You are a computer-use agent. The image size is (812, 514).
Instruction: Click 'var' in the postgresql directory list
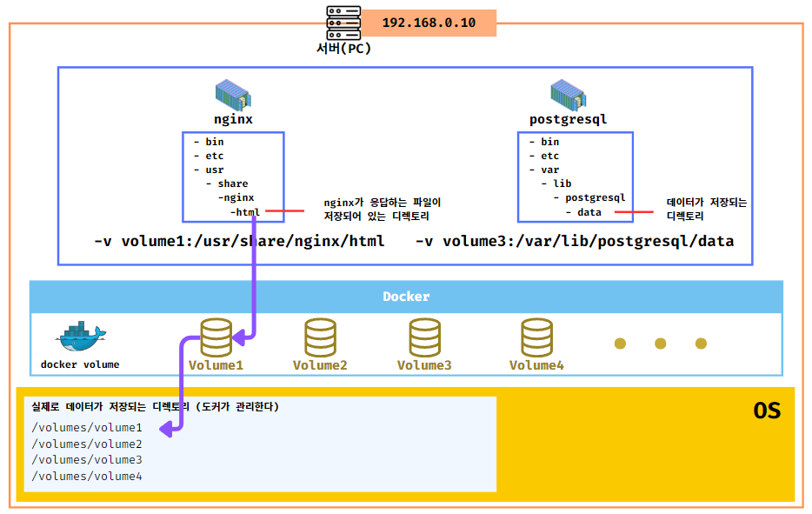pyautogui.click(x=550, y=170)
